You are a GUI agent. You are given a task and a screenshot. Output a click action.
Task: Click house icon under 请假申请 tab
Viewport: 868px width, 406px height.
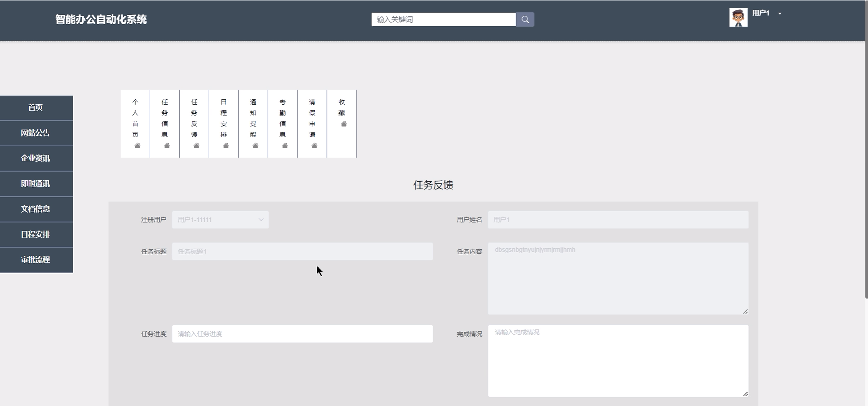[314, 146]
